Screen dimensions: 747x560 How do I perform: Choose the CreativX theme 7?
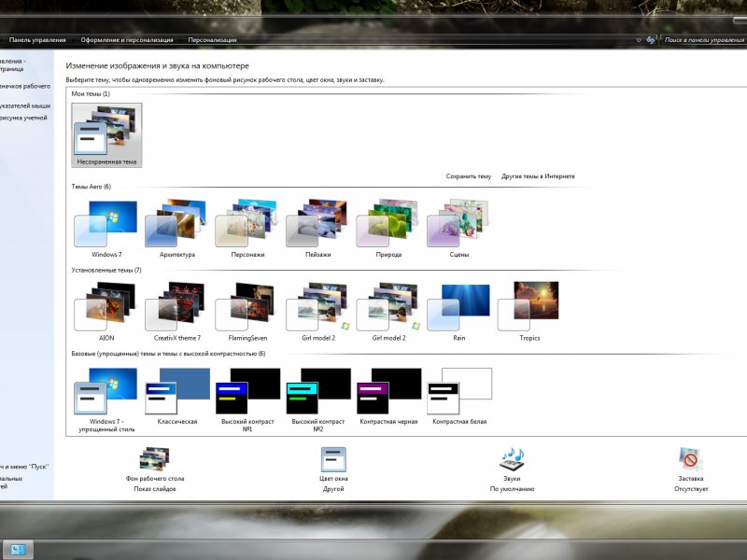(x=177, y=313)
